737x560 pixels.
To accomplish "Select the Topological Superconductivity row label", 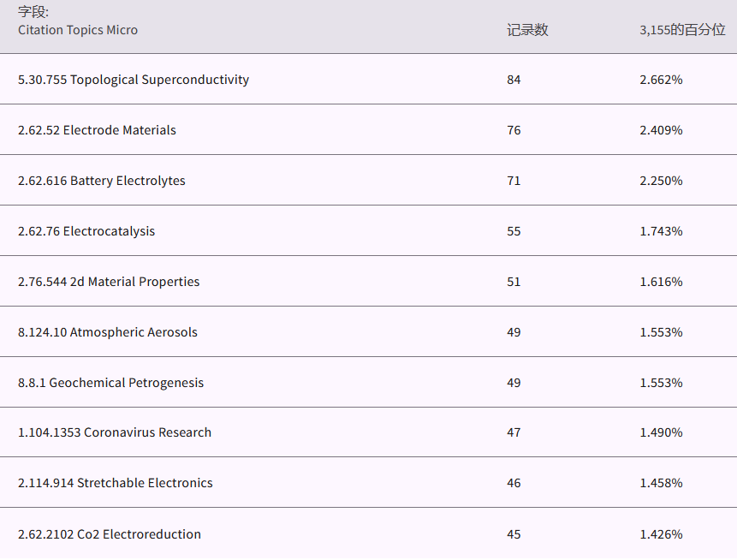I will click(134, 80).
